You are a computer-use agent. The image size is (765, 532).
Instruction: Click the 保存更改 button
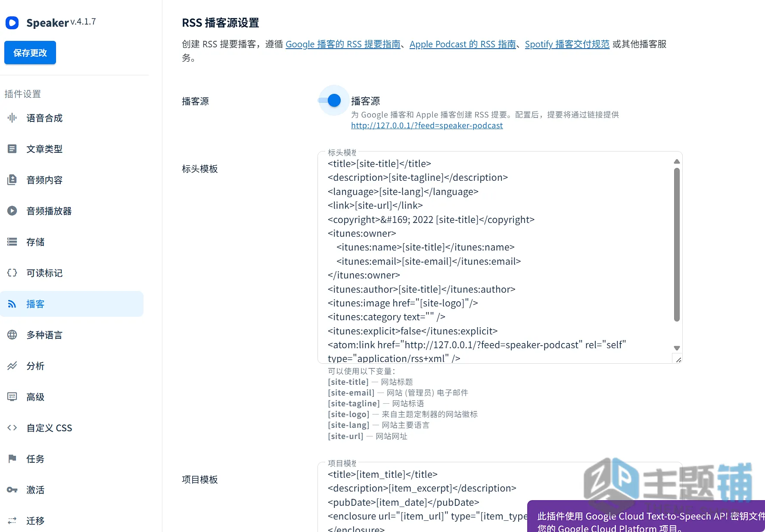(x=30, y=53)
